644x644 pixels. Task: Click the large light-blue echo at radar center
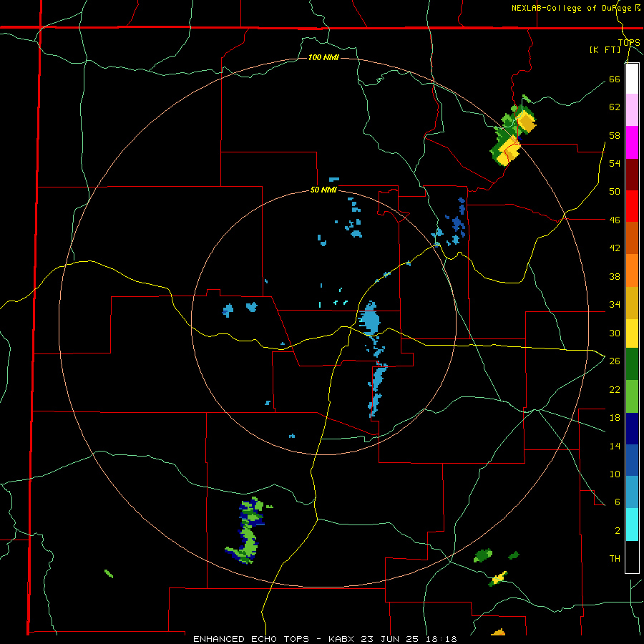click(369, 319)
